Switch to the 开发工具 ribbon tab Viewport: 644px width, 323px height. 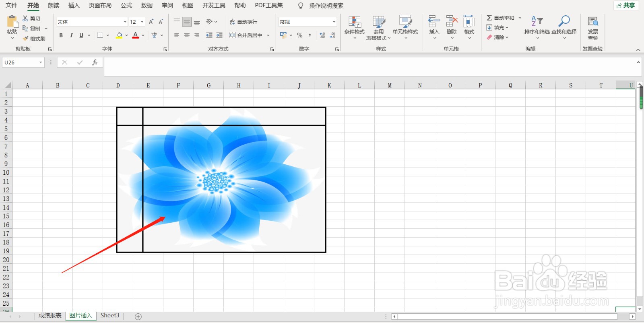click(214, 6)
